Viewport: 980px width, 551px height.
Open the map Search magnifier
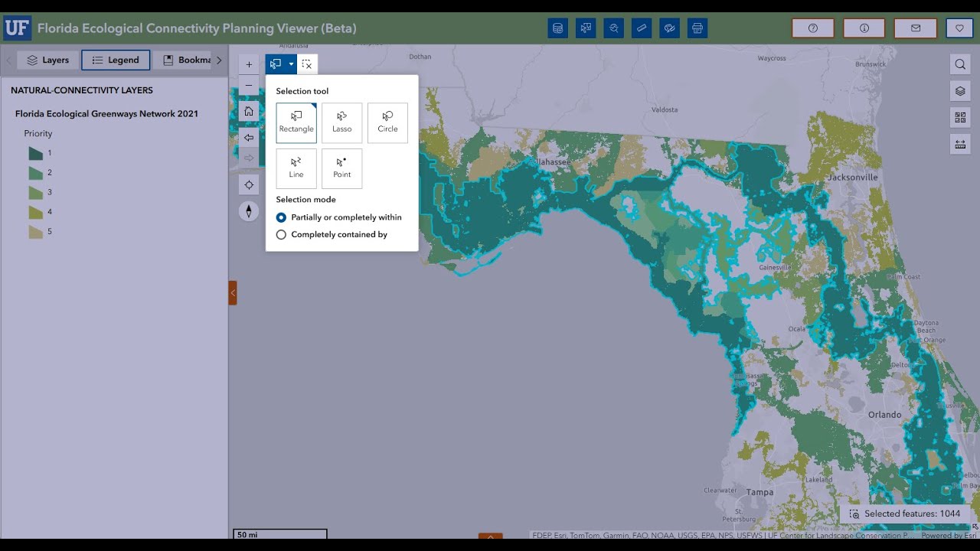tap(960, 64)
